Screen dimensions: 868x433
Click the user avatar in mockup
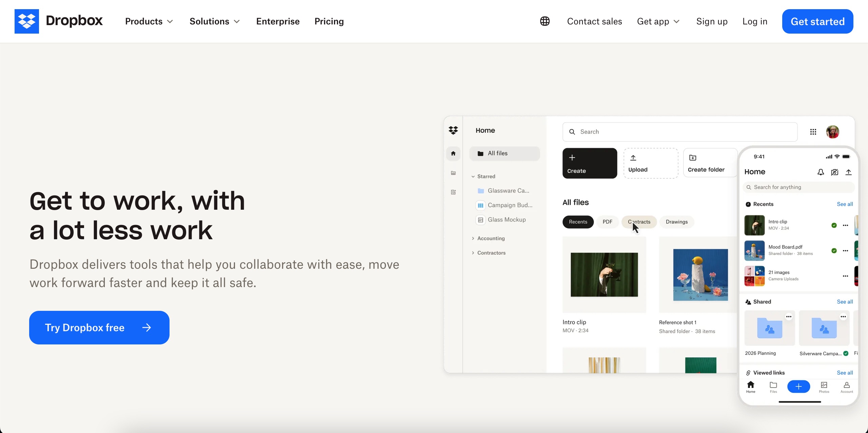click(833, 132)
